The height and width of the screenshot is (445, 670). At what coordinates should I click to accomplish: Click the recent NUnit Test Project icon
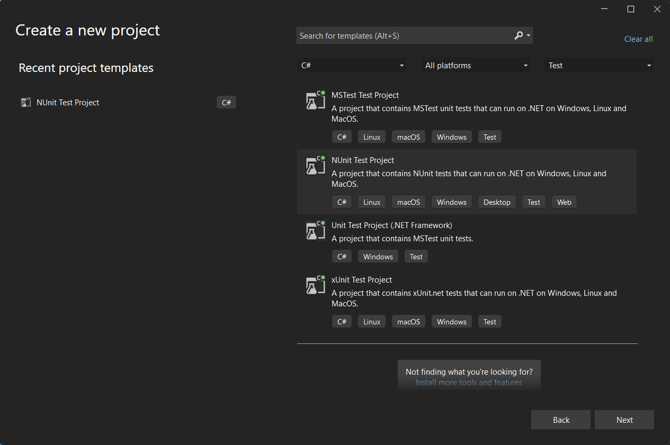26,102
